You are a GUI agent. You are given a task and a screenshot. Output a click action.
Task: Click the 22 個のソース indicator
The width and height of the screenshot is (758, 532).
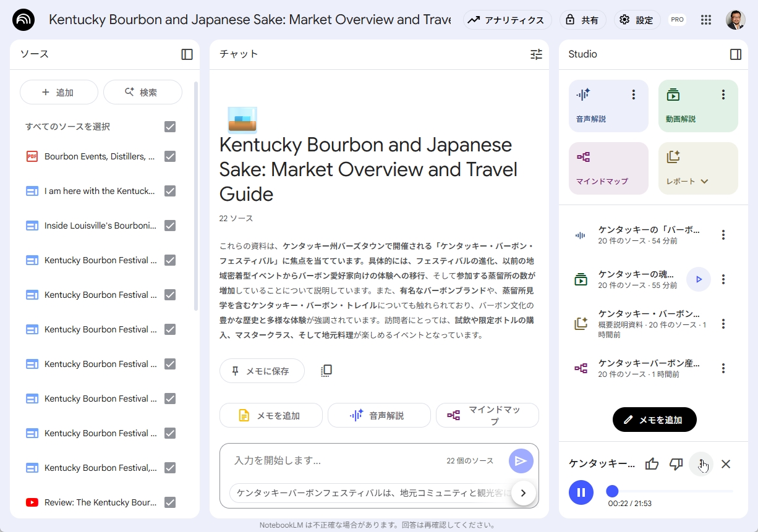(470, 461)
